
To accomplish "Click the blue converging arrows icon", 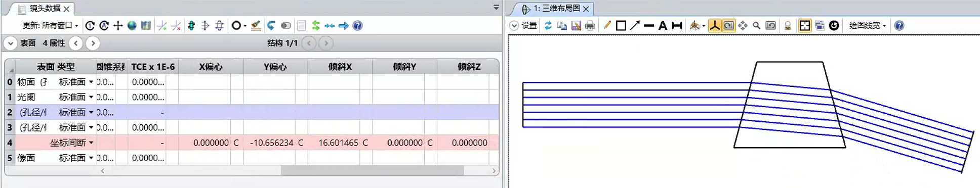I will point(330,25).
